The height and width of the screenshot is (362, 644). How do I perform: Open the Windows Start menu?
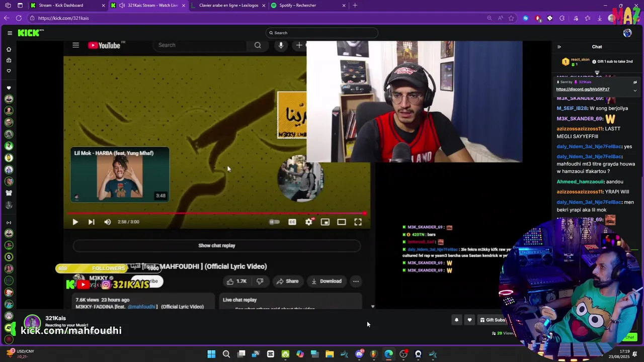click(x=211, y=354)
